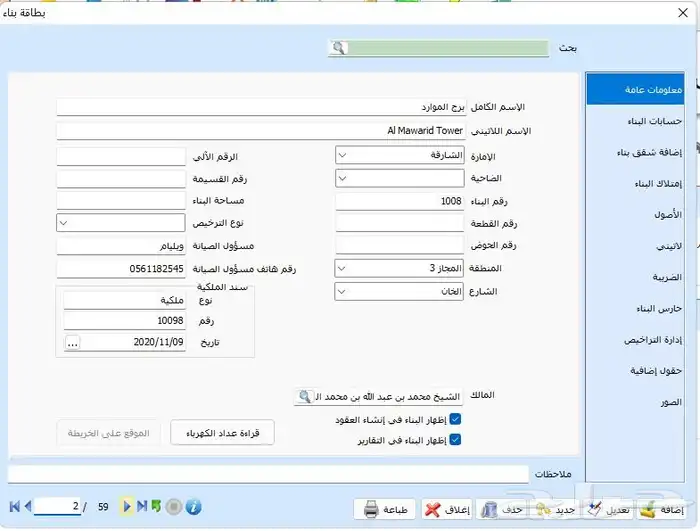The image size is (700, 531).
Task: Click the record number box
Action: pyautogui.click(x=57, y=506)
